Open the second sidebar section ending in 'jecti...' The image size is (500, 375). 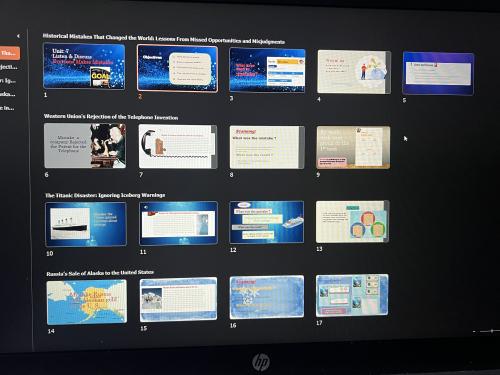click(9, 67)
